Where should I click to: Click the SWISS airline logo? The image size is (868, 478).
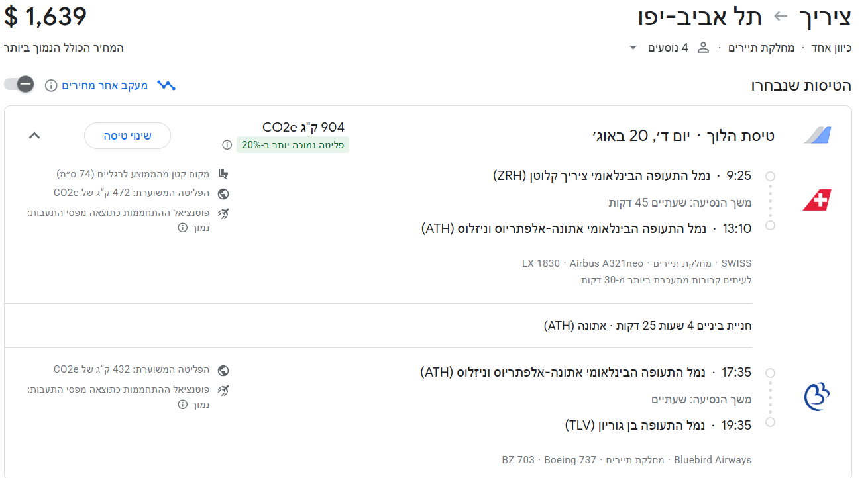pos(817,200)
